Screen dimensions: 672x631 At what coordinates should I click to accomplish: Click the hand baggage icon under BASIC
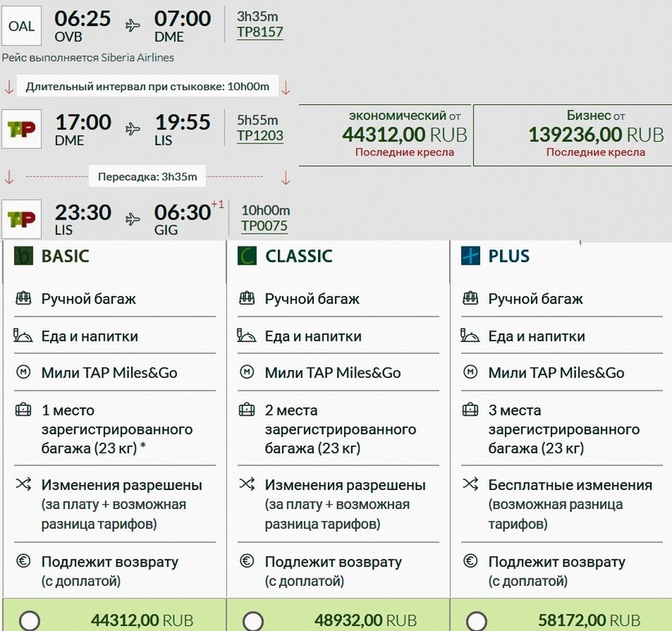click(x=23, y=299)
